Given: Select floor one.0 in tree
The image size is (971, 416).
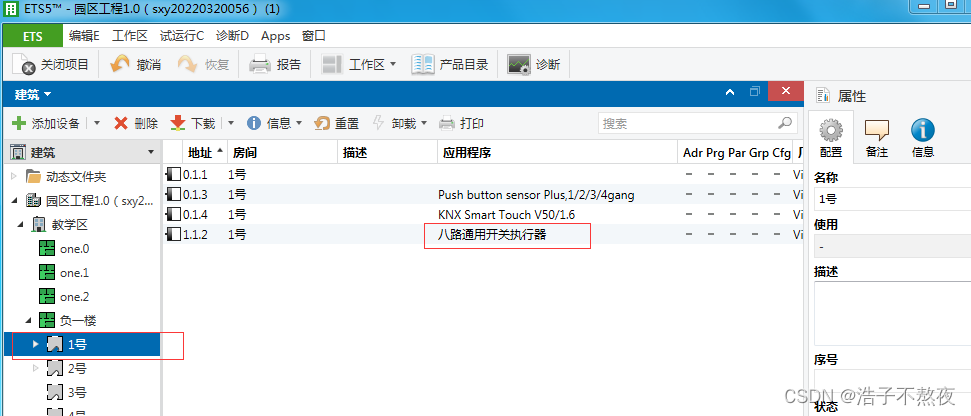Looking at the screenshot, I should pyautogui.click(x=63, y=249).
